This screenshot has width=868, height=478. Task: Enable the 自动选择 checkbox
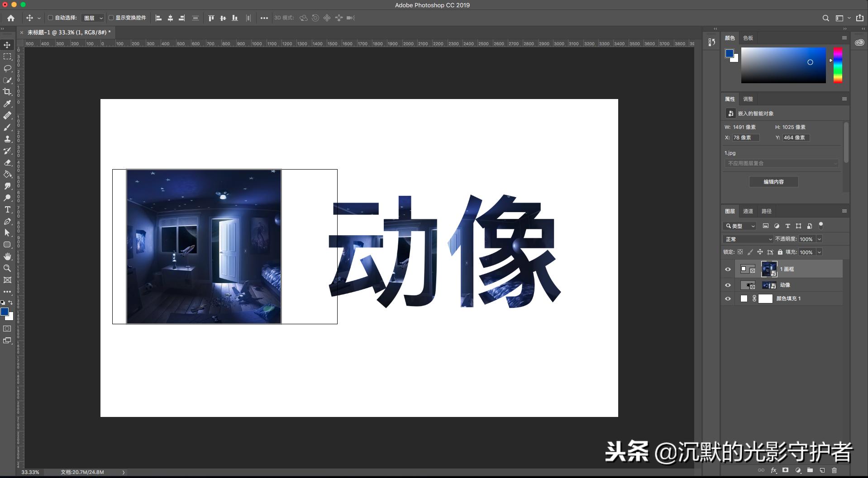click(x=50, y=18)
